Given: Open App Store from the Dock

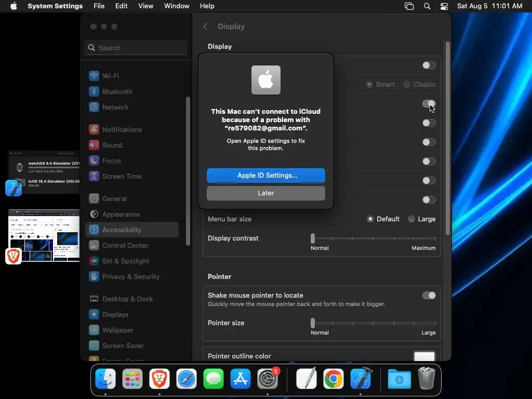Looking at the screenshot, I should coord(241,379).
